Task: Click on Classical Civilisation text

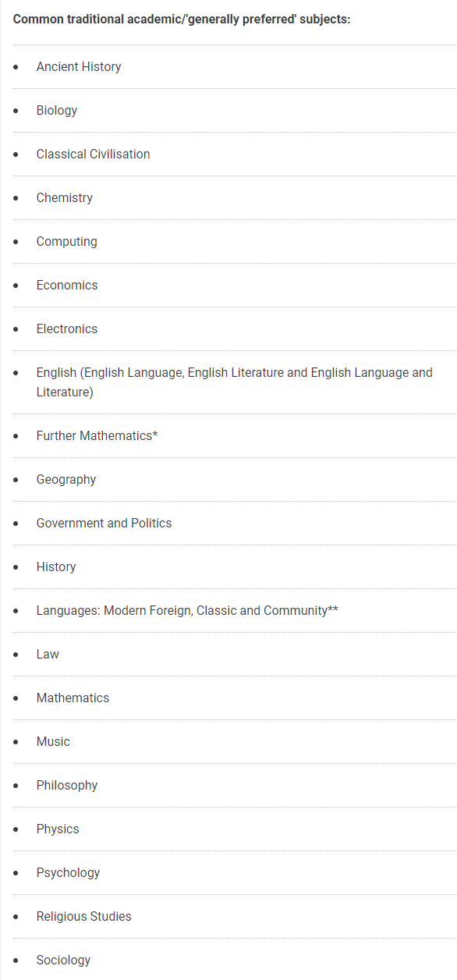Action: click(x=94, y=154)
